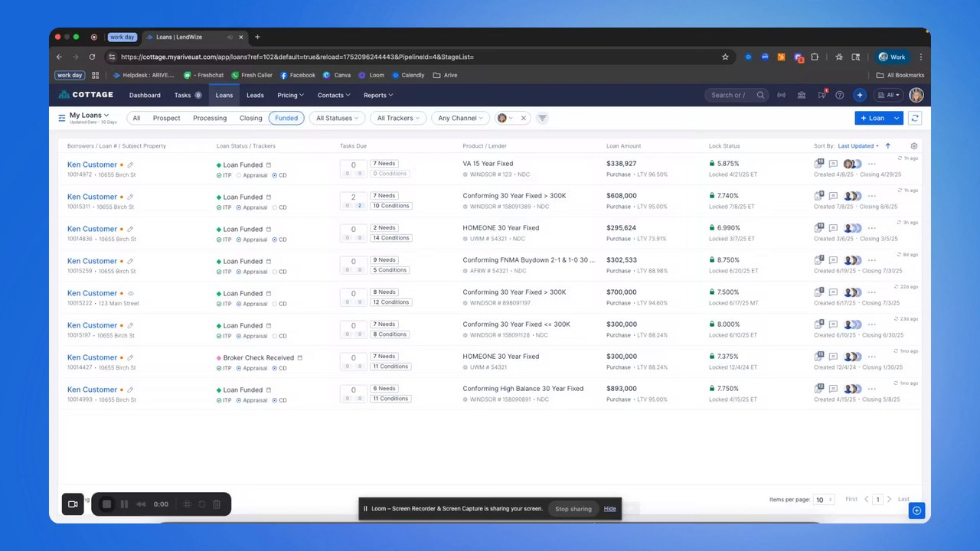Click 7 Needs on loan 10014972

coord(384,164)
